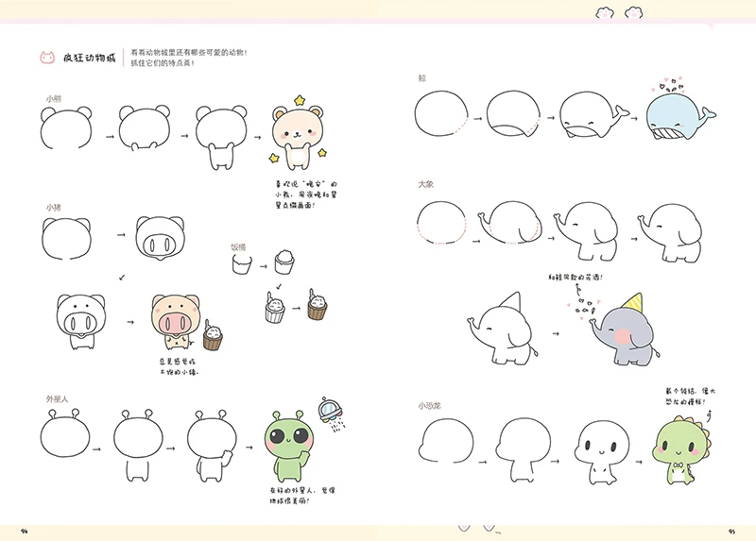Click the uncolored alien outline raising its arm
This screenshot has height=541, width=756.
click(x=211, y=446)
